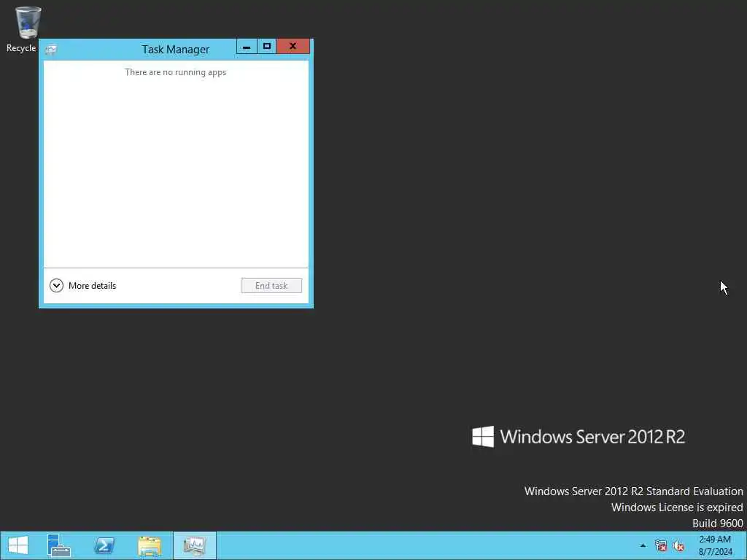Select Task Manager taskbar button
The height and width of the screenshot is (560, 747).
coord(194,545)
